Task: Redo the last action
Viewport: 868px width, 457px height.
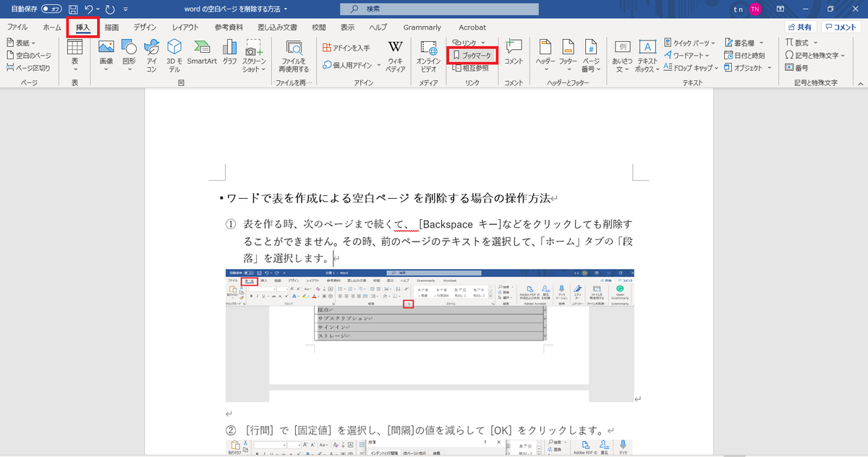Action: [x=111, y=9]
